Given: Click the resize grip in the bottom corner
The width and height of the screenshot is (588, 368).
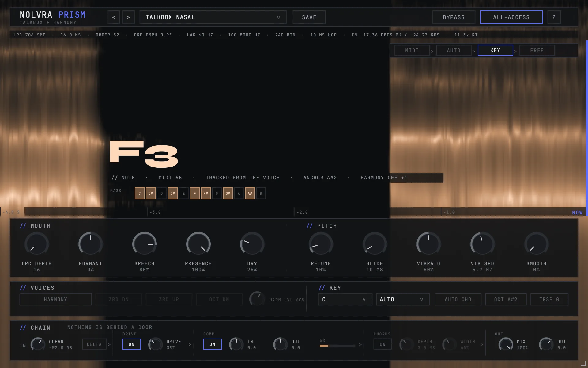Looking at the screenshot, I should (x=583, y=363).
